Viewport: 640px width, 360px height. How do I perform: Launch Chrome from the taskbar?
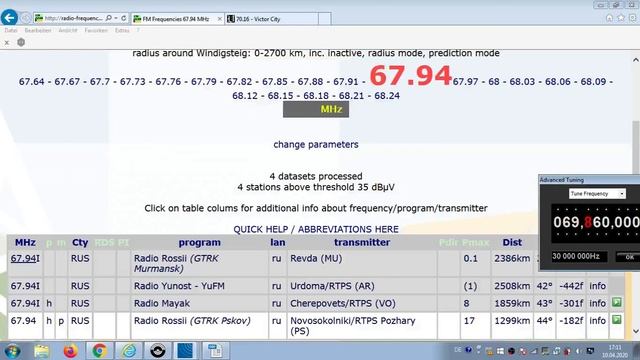(99, 351)
